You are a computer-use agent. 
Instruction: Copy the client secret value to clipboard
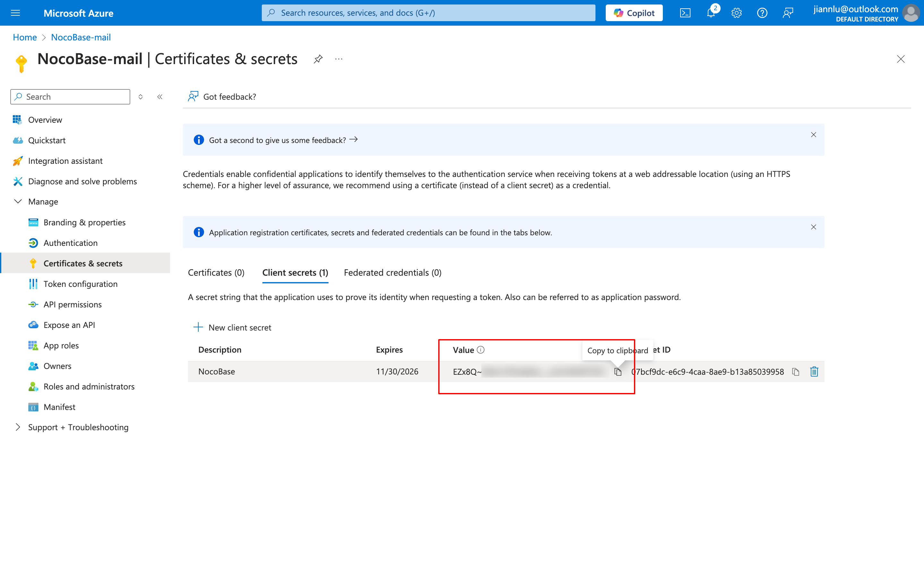coord(617,372)
